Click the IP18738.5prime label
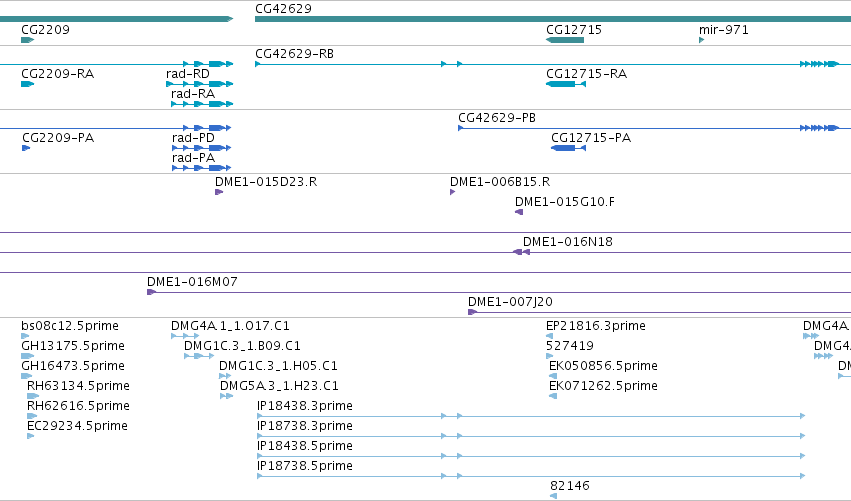The image size is (851, 501). point(305,466)
